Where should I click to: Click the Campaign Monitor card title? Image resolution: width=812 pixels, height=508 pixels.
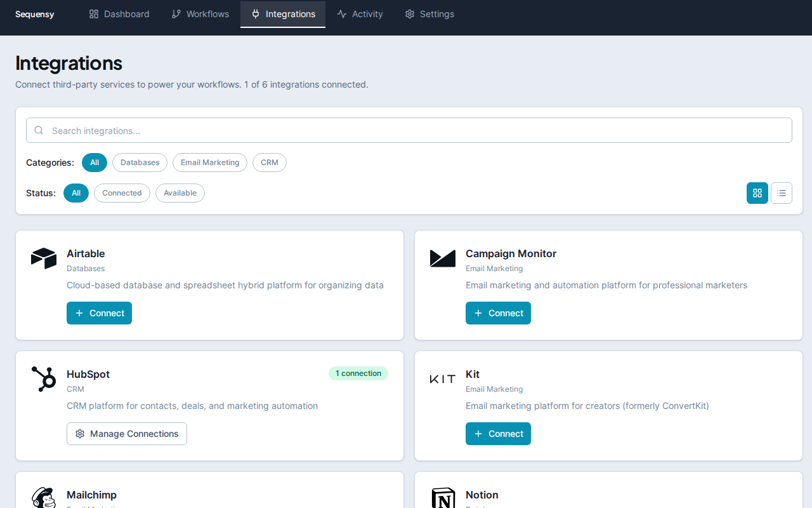[x=511, y=253]
